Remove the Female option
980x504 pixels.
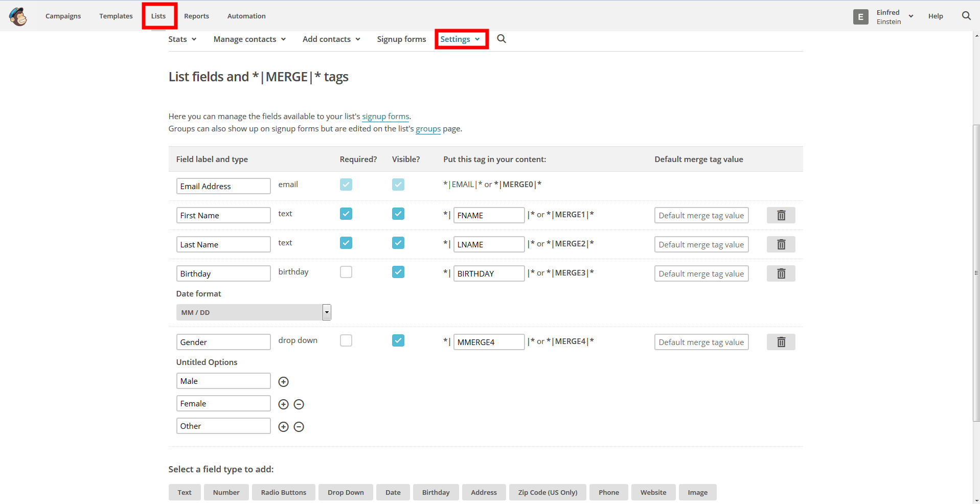pos(299,404)
